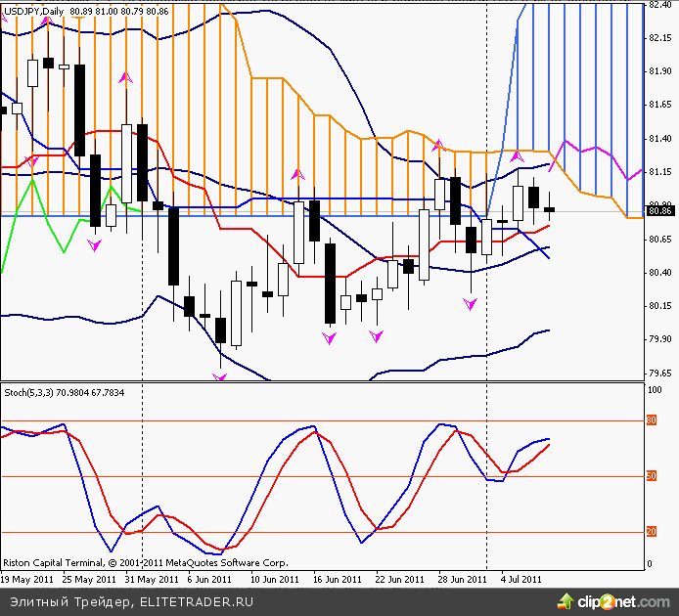Viewport: 679px width, 616px height.
Task: Select the magenta up fractal arrow near 4 Jul
Action: [x=518, y=155]
